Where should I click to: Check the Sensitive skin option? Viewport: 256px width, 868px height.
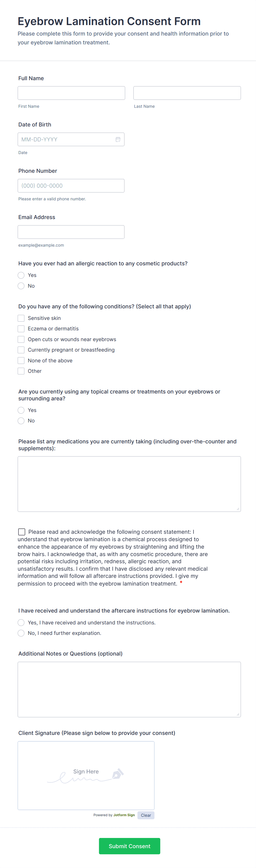[21, 318]
